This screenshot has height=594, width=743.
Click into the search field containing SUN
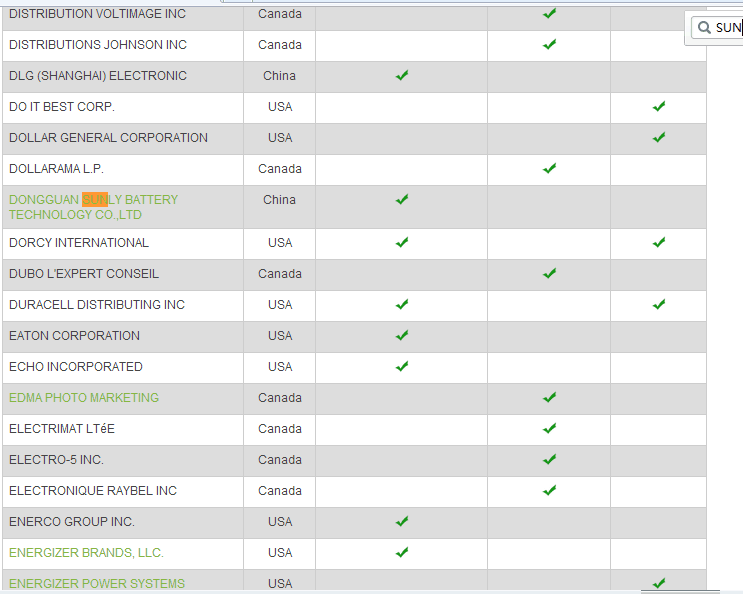coord(727,28)
